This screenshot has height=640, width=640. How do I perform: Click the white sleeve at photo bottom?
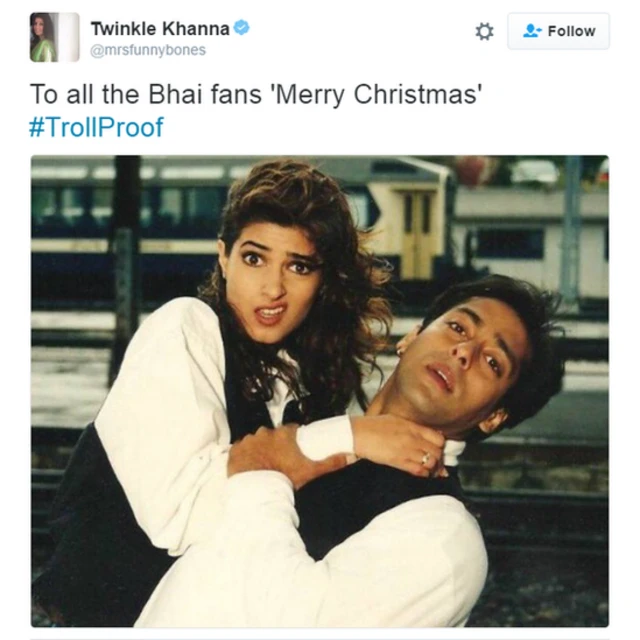click(310, 563)
